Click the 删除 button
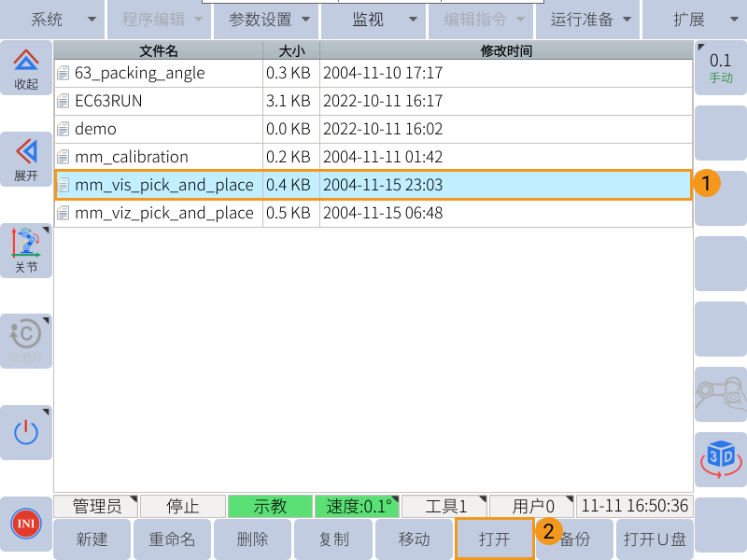 (x=252, y=539)
